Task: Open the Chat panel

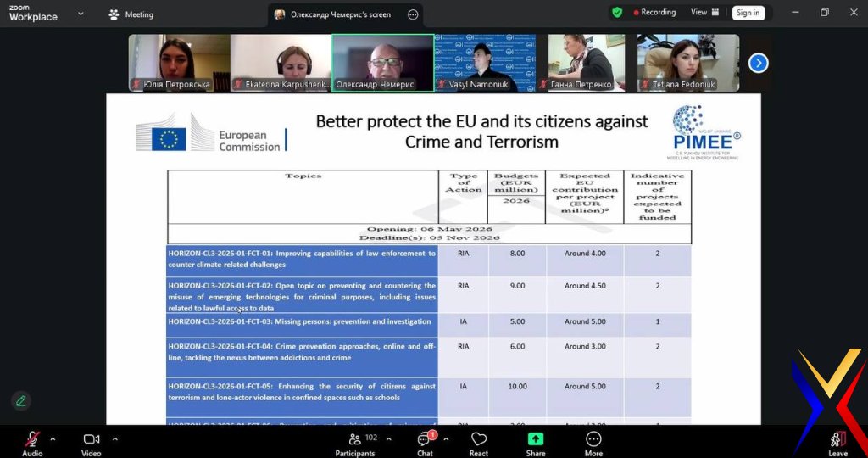Action: click(425, 440)
